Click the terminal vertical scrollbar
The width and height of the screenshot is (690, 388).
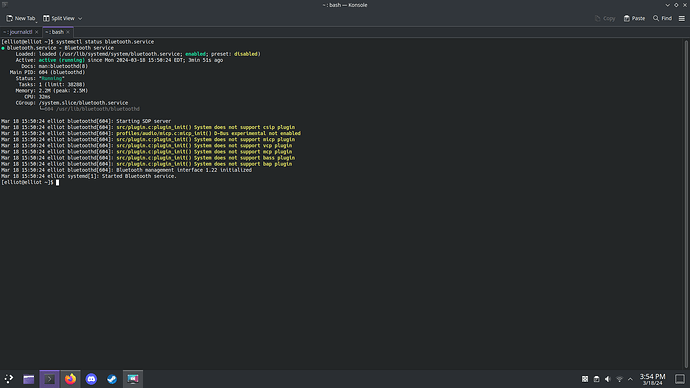[686, 203]
